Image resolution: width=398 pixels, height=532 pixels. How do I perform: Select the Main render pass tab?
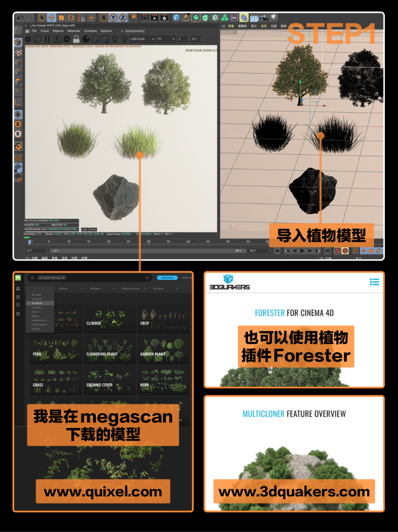pyautogui.click(x=85, y=229)
